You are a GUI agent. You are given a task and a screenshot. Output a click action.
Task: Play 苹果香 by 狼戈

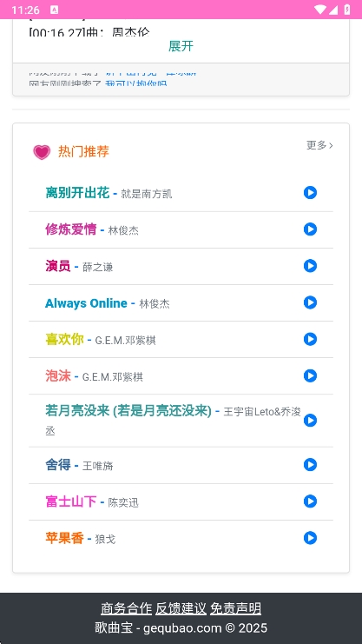tap(310, 538)
